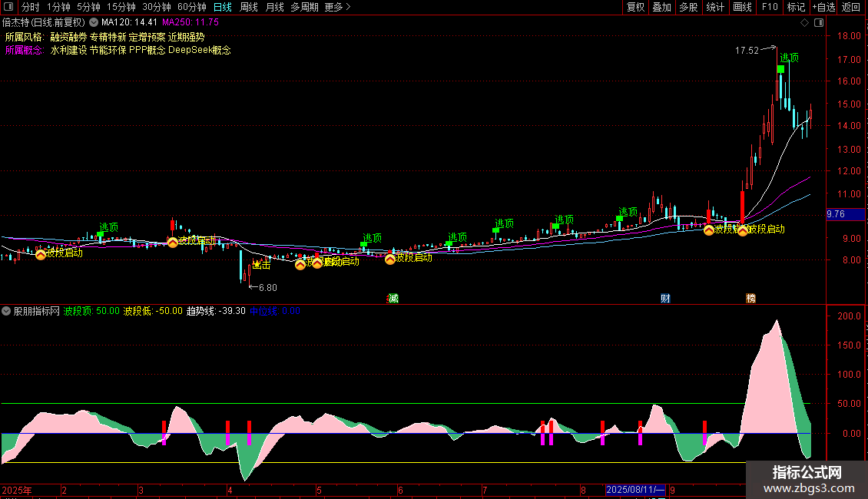
Task: Click the 波段顶: 50.00 indicator value
Action: 91,312
